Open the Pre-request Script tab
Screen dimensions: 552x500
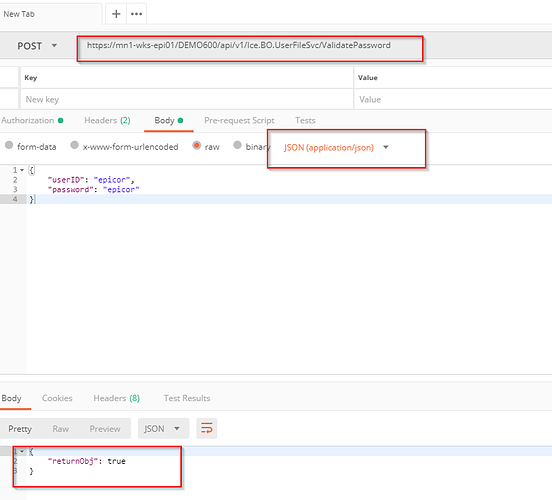point(239,120)
